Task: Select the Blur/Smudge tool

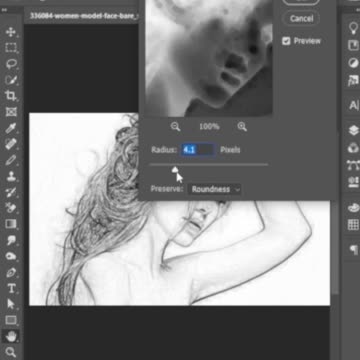Action: 11,240
